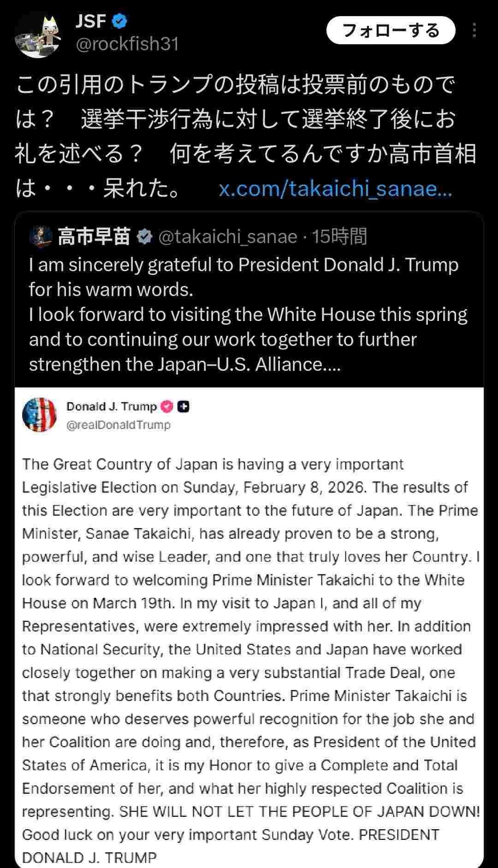This screenshot has width=498, height=868.
Task: Tap Donald J. Trump's flag avatar
Action: pos(39,415)
